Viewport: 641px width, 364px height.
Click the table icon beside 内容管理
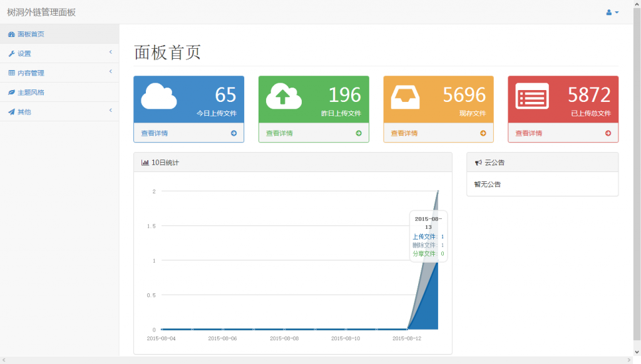pyautogui.click(x=11, y=73)
